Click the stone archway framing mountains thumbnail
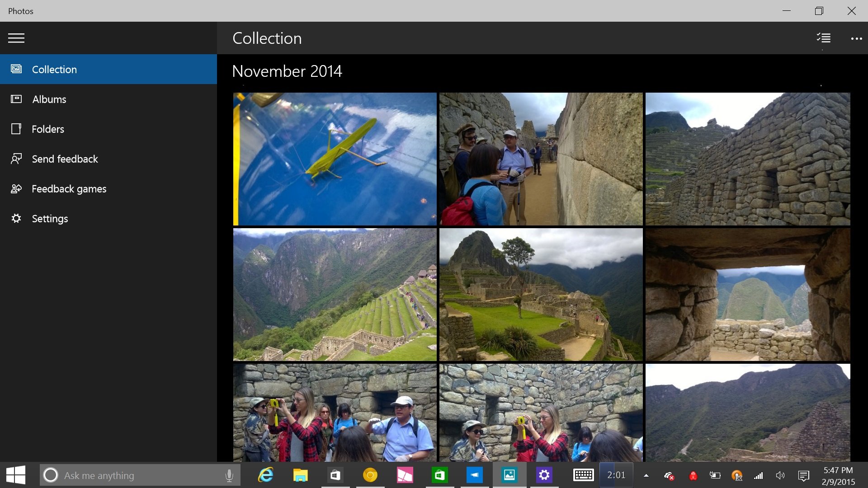Viewport: 868px width, 488px height. (x=748, y=294)
